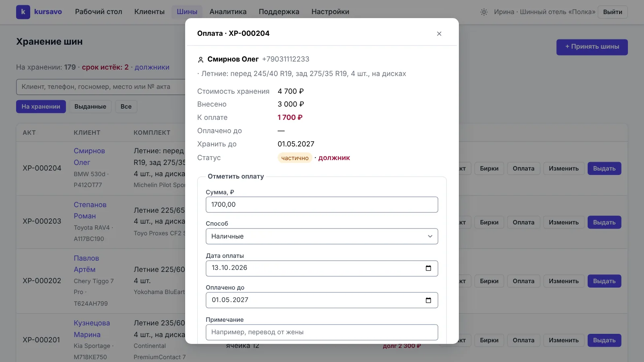The width and height of the screenshot is (644, 362).
Task: Follow the должники link
Action: (152, 67)
